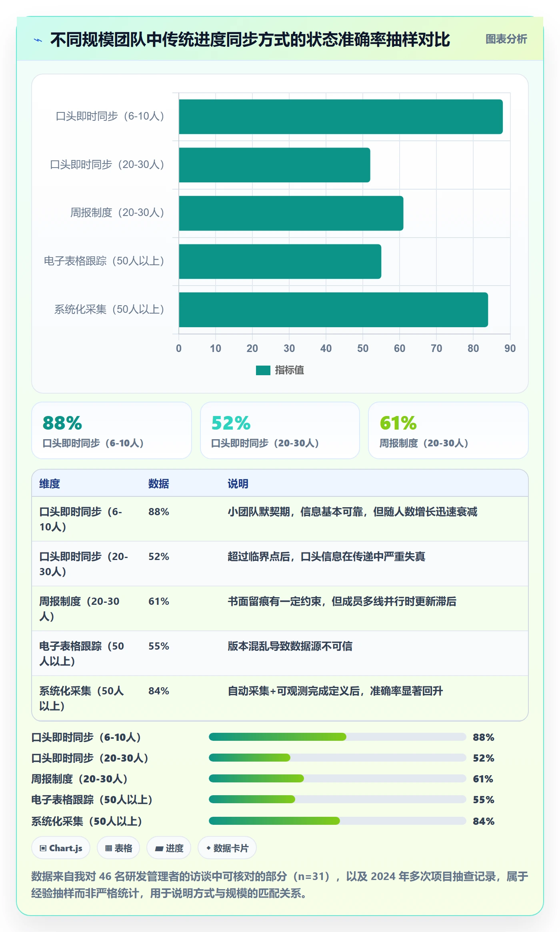Click the 口头即时同步（6-10人）progress bar
Screen dimensions: 560x932
(338, 737)
